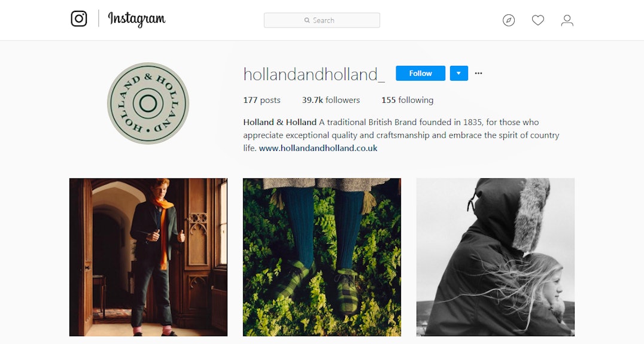Click the hollandandholland_ username heading
644x344 pixels.
click(314, 74)
